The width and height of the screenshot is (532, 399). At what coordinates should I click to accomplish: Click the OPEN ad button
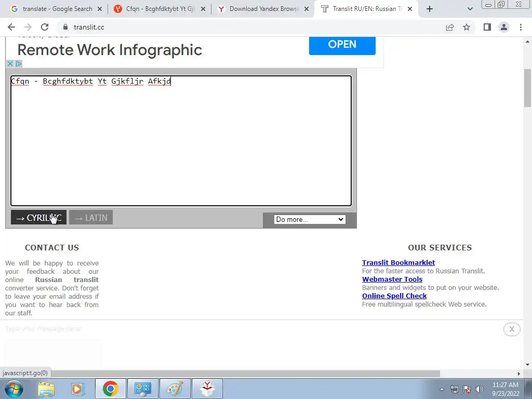(342, 45)
